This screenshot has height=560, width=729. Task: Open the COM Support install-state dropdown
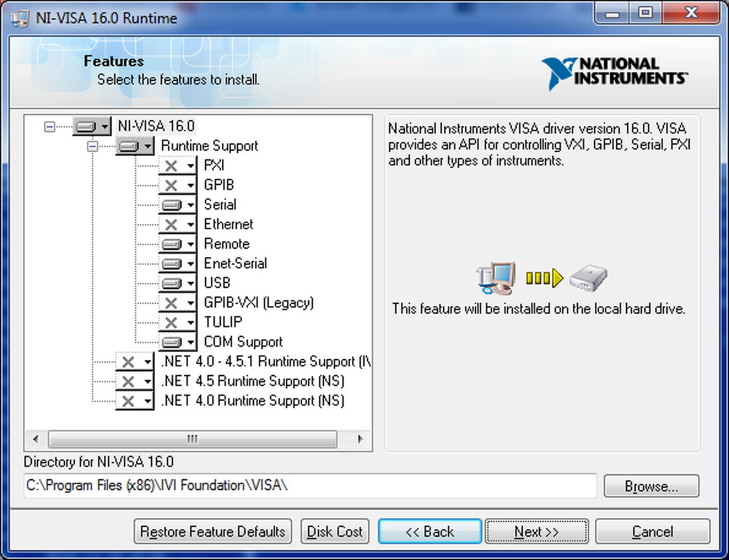point(178,343)
